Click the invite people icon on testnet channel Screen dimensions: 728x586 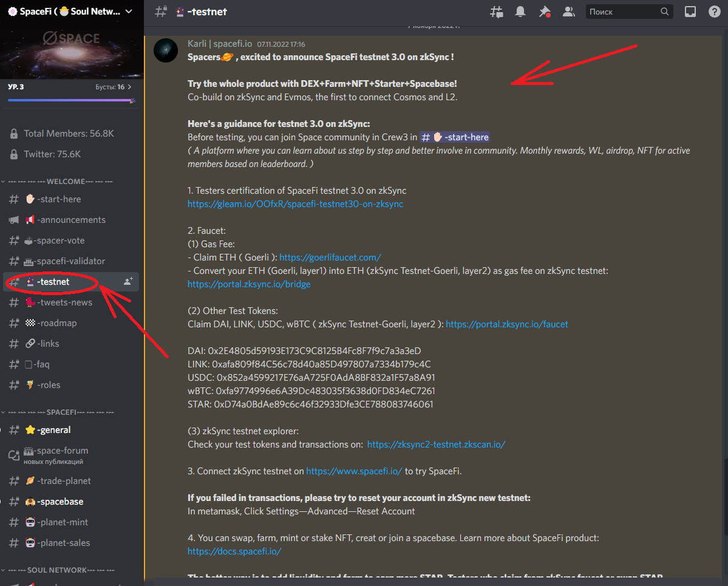coord(128,281)
